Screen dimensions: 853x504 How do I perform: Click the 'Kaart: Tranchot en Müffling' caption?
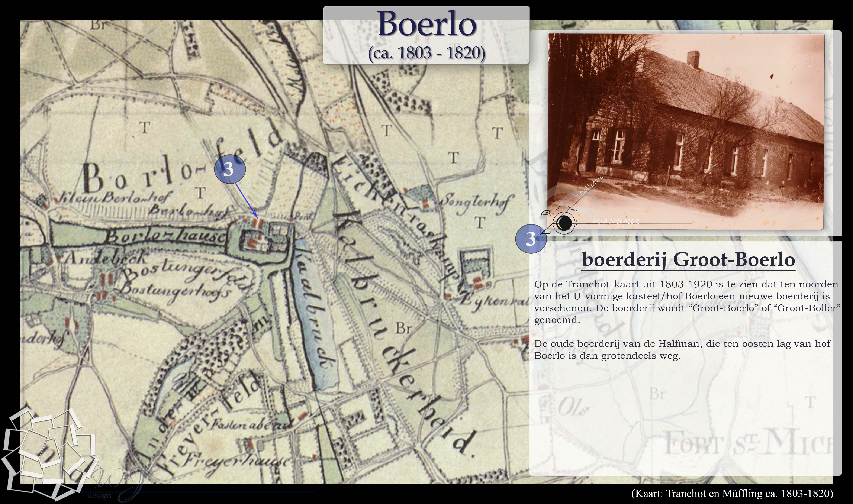point(732,494)
